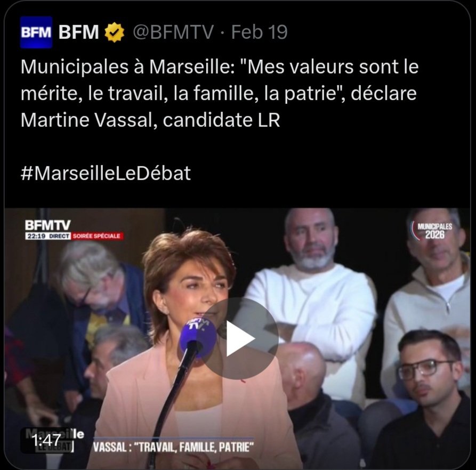Click the "Martine Vassal, candidate LR" text line

[x=150, y=120]
